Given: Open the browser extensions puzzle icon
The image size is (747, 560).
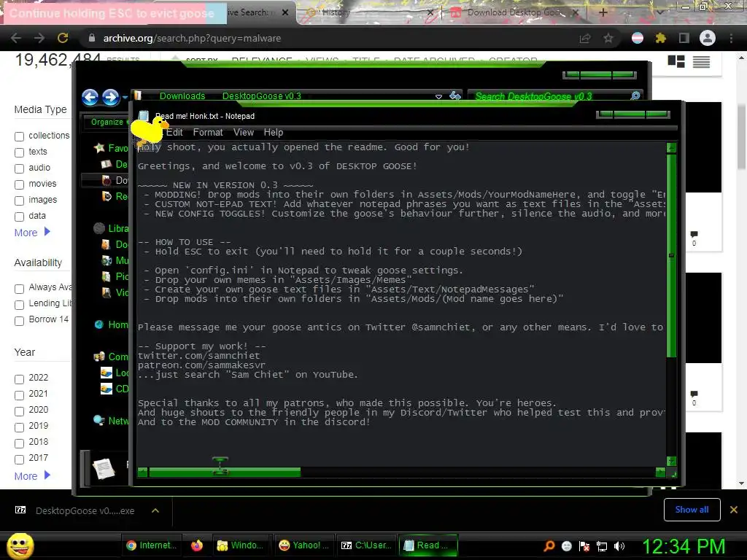Looking at the screenshot, I should click(x=661, y=38).
